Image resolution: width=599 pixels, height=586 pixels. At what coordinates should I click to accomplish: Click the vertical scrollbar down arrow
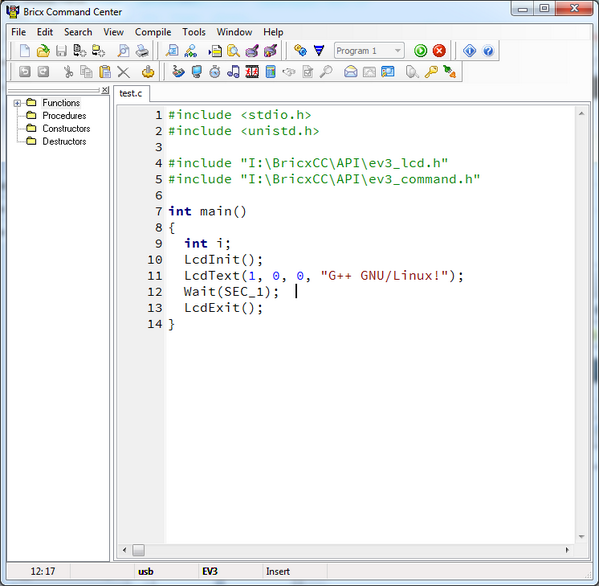(x=581, y=536)
